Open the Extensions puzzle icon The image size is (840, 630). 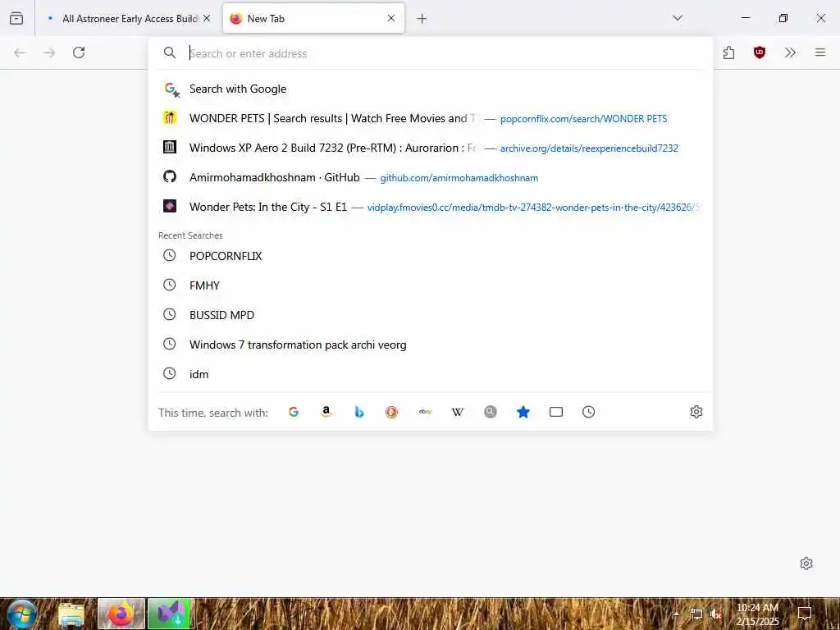[x=728, y=52]
